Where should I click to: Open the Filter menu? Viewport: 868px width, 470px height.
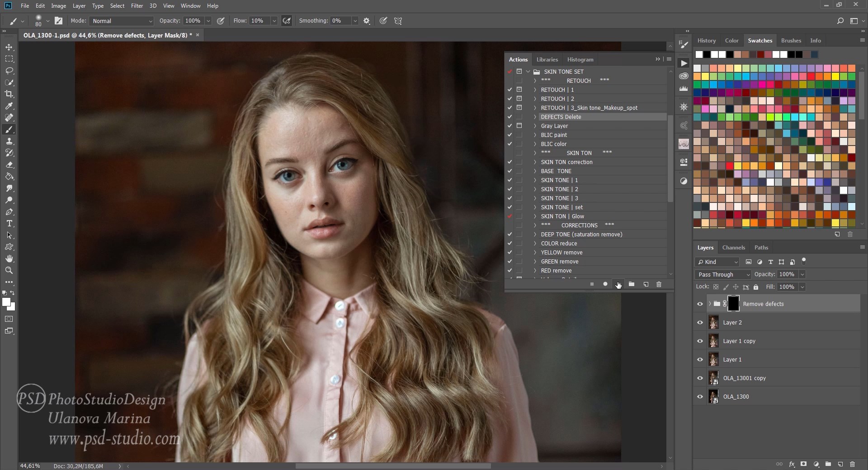[137, 6]
